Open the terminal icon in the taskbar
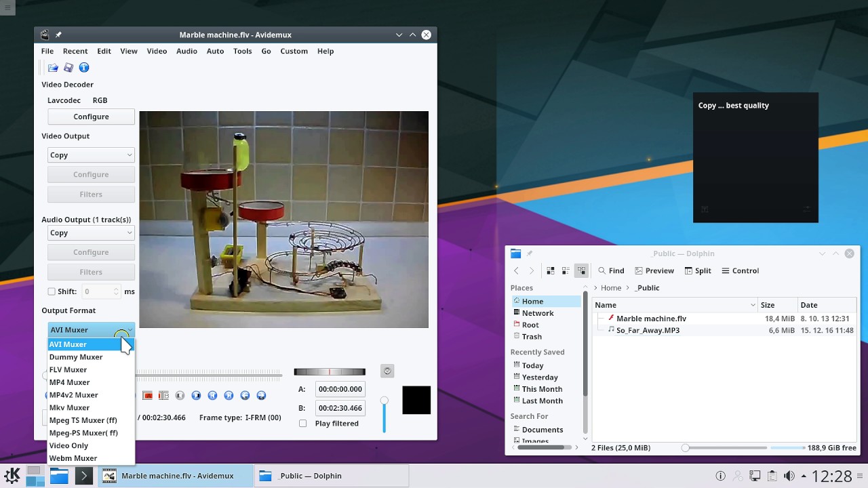The height and width of the screenshot is (488, 868). [83, 476]
